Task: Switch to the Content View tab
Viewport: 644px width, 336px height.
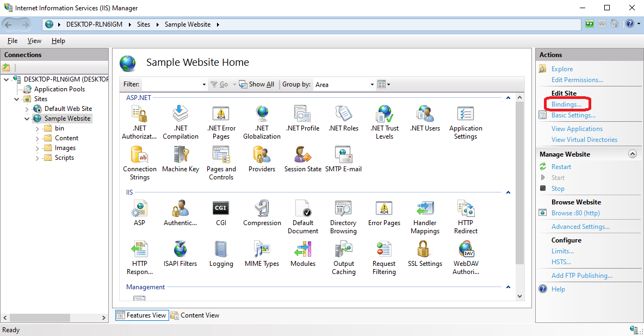Action: (195, 315)
